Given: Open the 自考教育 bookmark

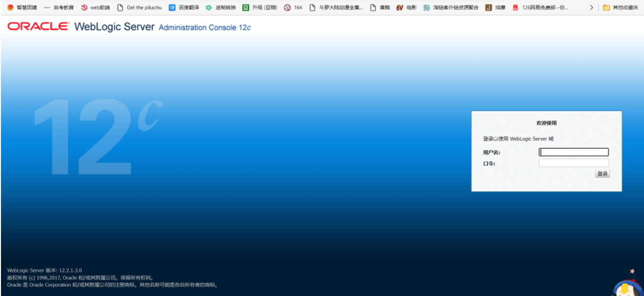Looking at the screenshot, I should [59, 8].
